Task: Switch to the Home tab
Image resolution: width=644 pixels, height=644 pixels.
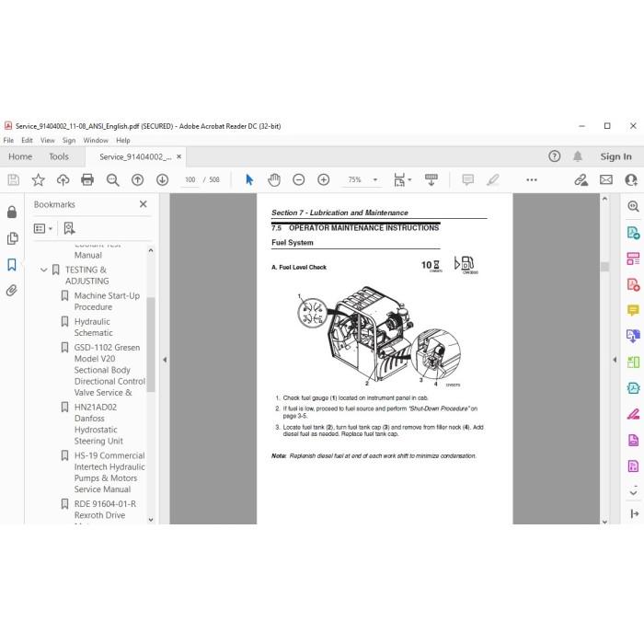Action: [x=20, y=156]
